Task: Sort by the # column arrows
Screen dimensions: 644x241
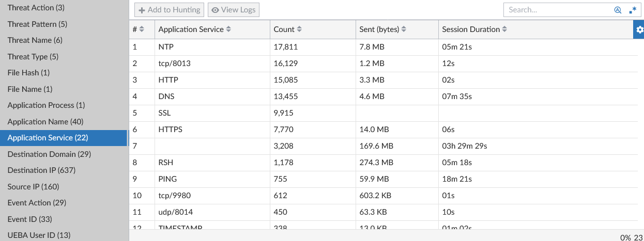Action: [142, 29]
